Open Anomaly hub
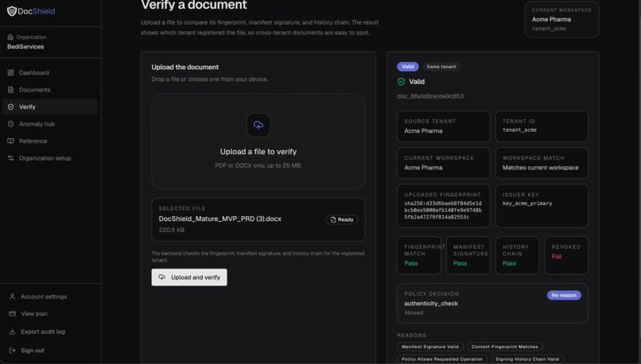The image size is (641, 364). click(x=50, y=124)
